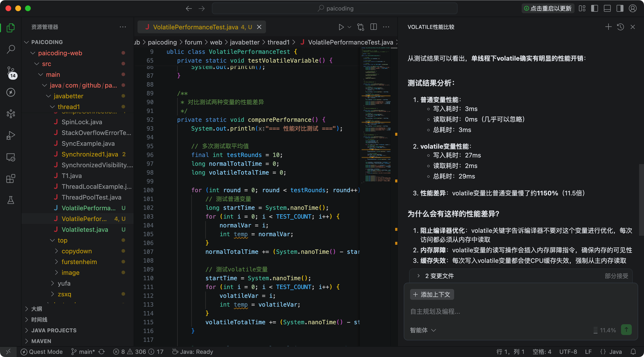Open the compare changes icon in editor toolbar
644x357 pixels.
click(360, 27)
